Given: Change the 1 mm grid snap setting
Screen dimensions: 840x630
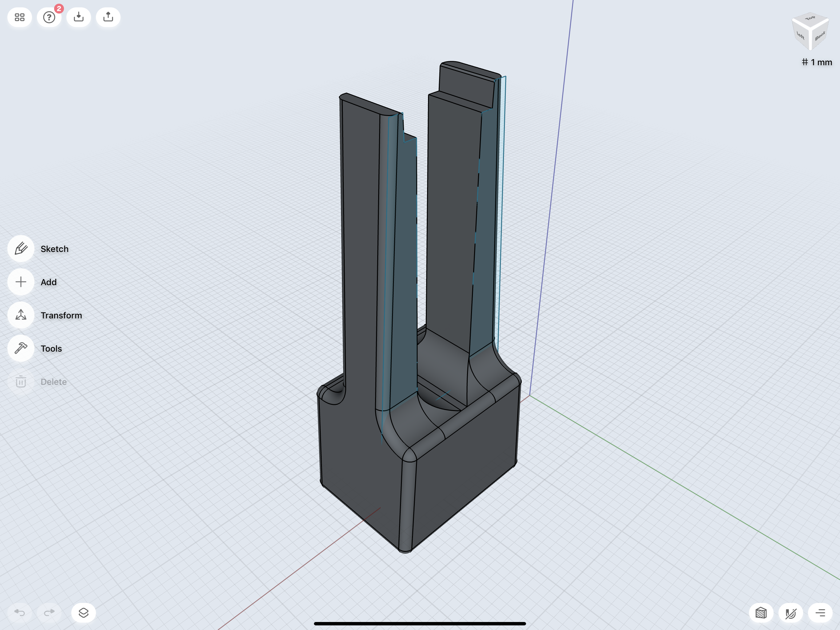Looking at the screenshot, I should (x=817, y=62).
